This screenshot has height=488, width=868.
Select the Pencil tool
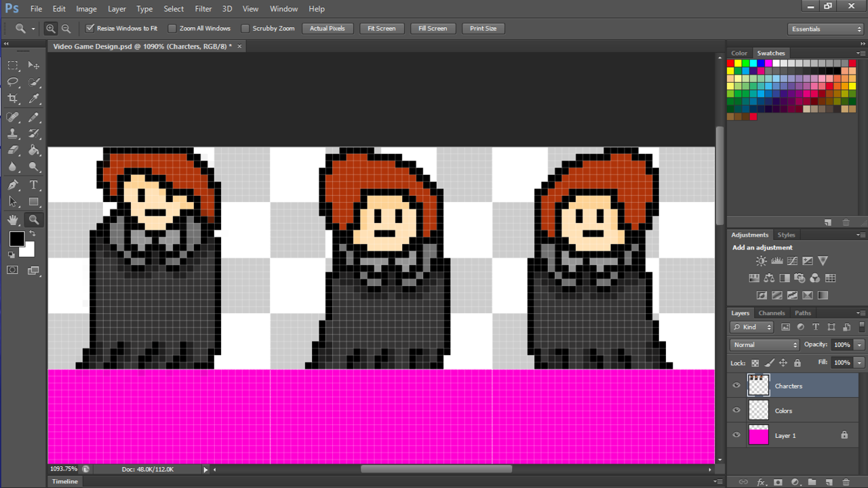[34, 117]
